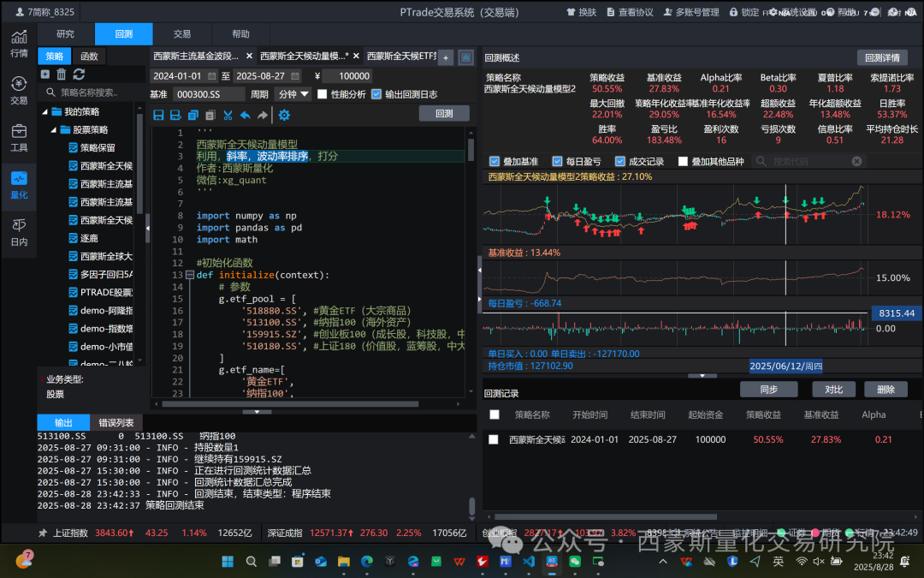Click the double-chevron collapse icon beside tabs
The width and height of the screenshot is (924, 578).
tap(466, 58)
